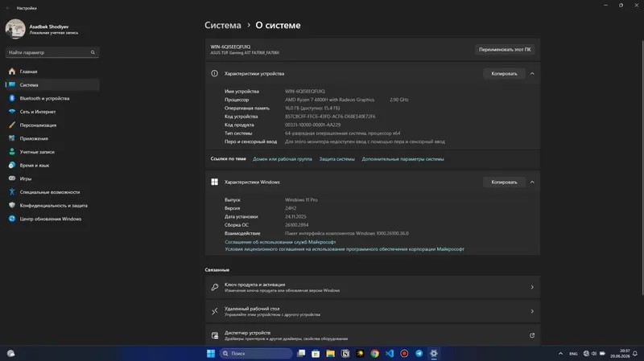Click Переименовать этот ПК button
644x361 pixels.
click(505, 49)
